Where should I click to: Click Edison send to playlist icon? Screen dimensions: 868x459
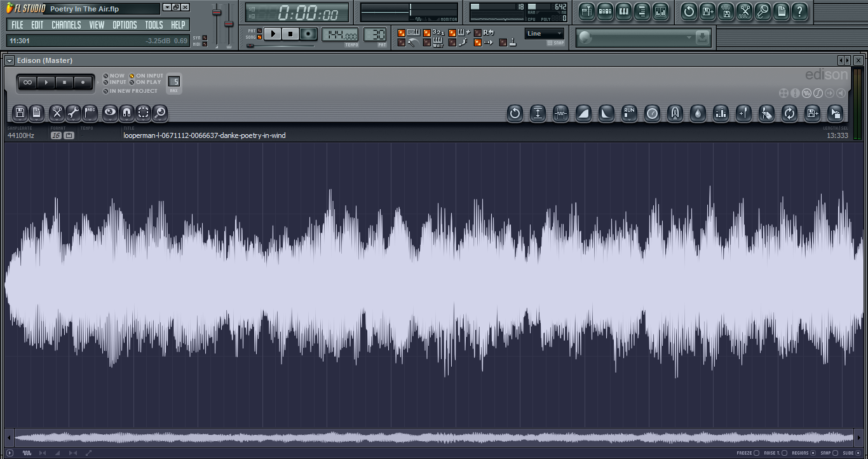click(x=812, y=114)
